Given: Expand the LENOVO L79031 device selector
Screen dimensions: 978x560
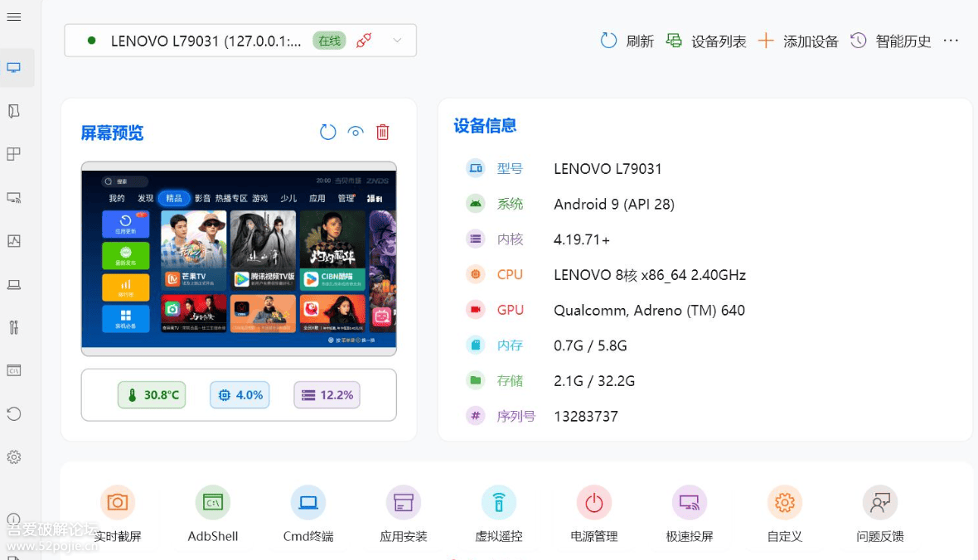Looking at the screenshot, I should click(395, 39).
